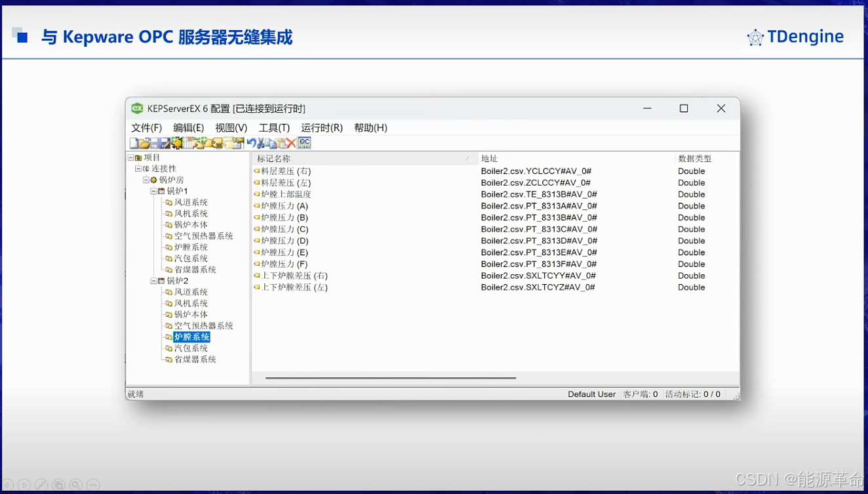The height and width of the screenshot is (494, 868).
Task: Click the Paste clipboard icon
Action: tap(281, 143)
